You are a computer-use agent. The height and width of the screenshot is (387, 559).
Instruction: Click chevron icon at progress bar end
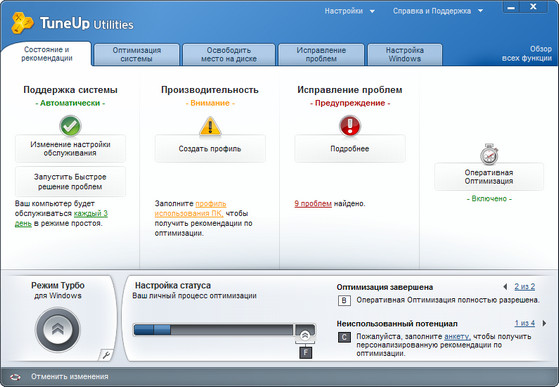305,335
